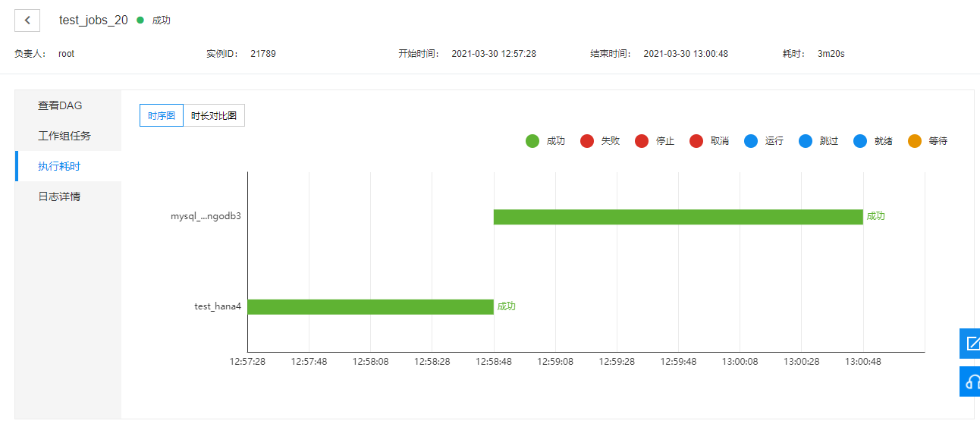This screenshot has height=430, width=980.
Task: Click the test_jobs_20 job title
Action: coord(93,20)
